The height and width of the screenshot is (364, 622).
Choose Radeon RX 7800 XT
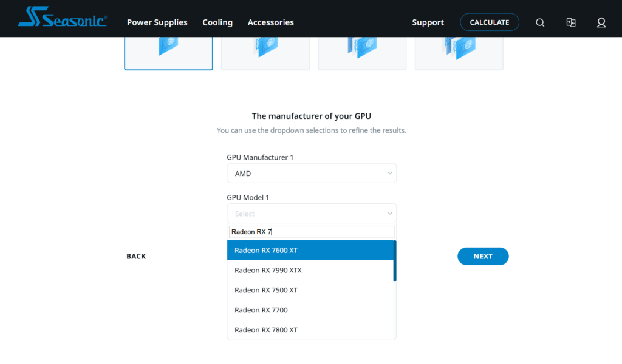pyautogui.click(x=310, y=329)
